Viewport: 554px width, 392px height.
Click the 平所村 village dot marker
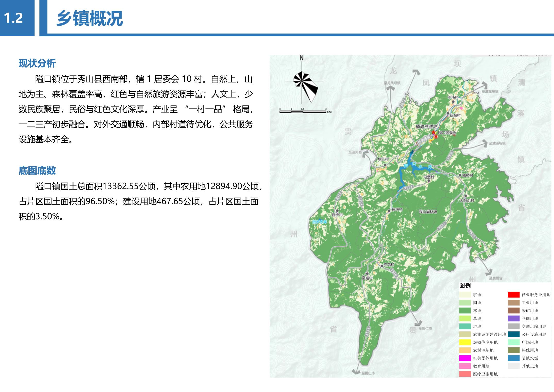coord(453,102)
